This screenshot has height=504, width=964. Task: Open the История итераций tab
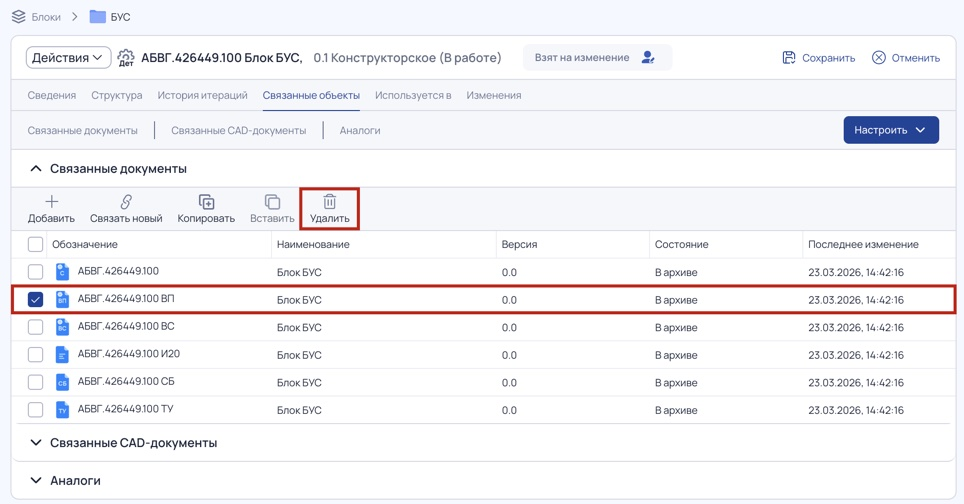pos(202,95)
